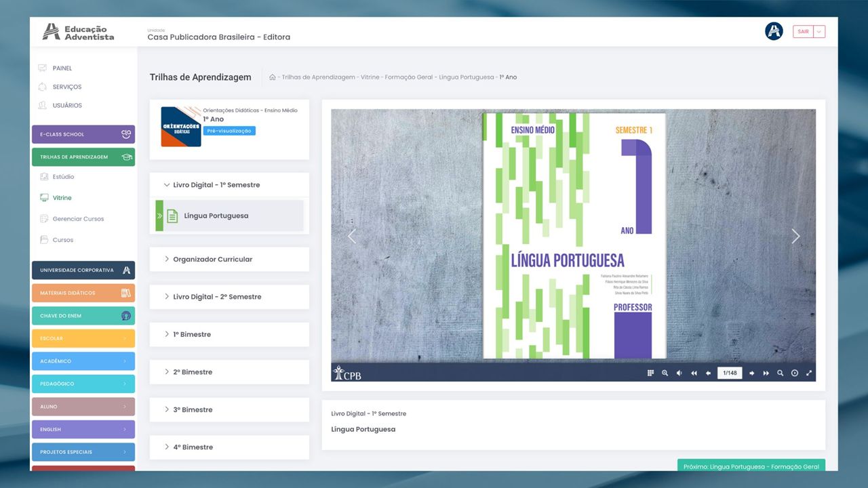Expand the 3º Bimestre section
Image resolution: width=868 pixels, height=488 pixels.
(229, 409)
